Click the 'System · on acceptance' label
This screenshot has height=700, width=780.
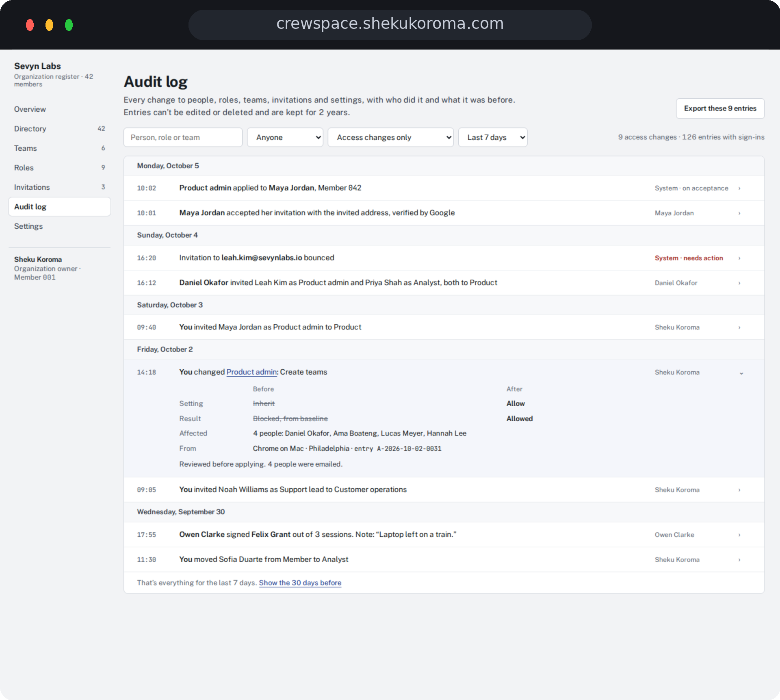click(x=691, y=188)
